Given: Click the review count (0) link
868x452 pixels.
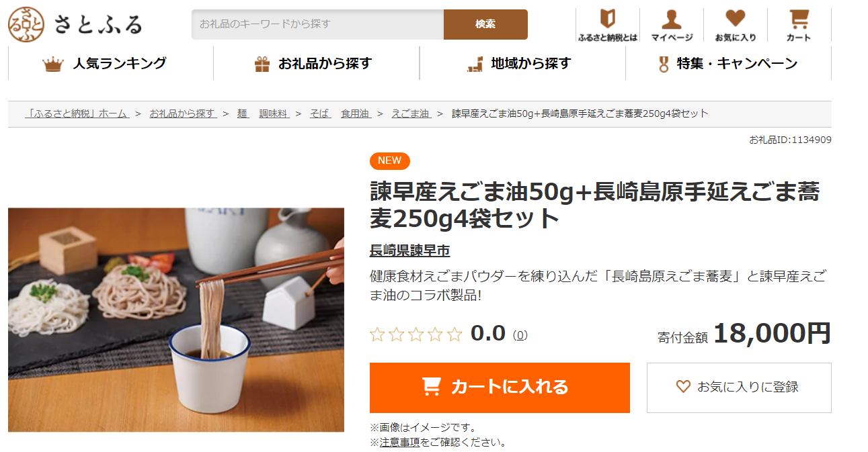Looking at the screenshot, I should [520, 335].
